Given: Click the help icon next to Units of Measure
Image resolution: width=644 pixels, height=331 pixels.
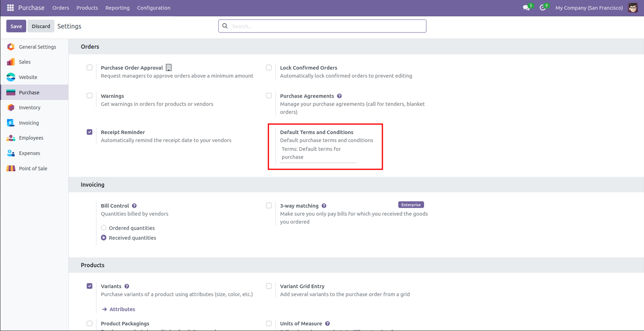Looking at the screenshot, I should (x=328, y=323).
